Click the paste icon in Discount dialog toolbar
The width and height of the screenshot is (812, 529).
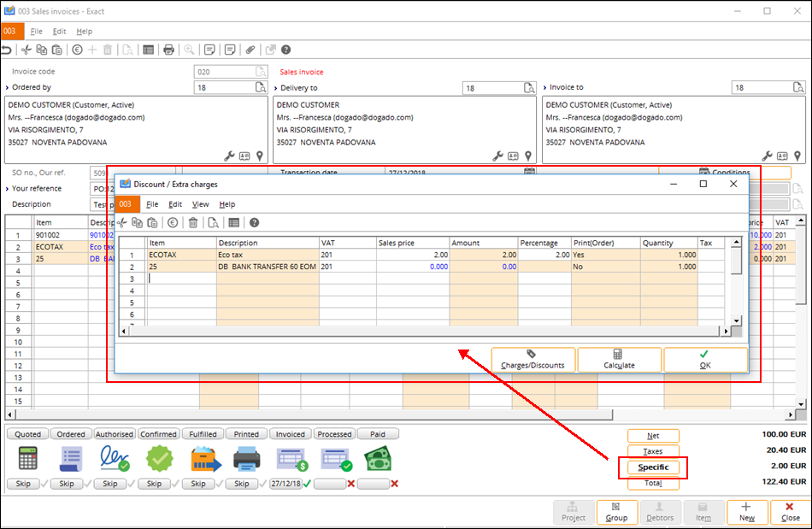[152, 222]
